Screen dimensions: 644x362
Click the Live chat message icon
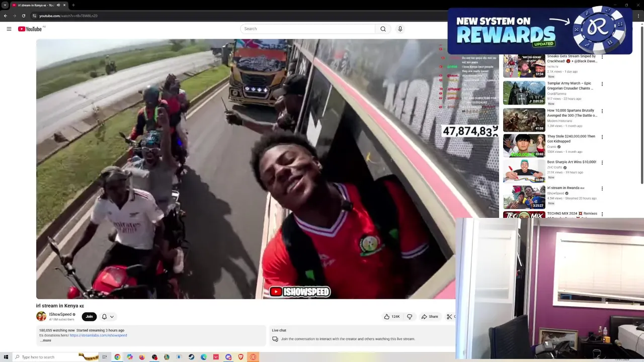click(275, 339)
